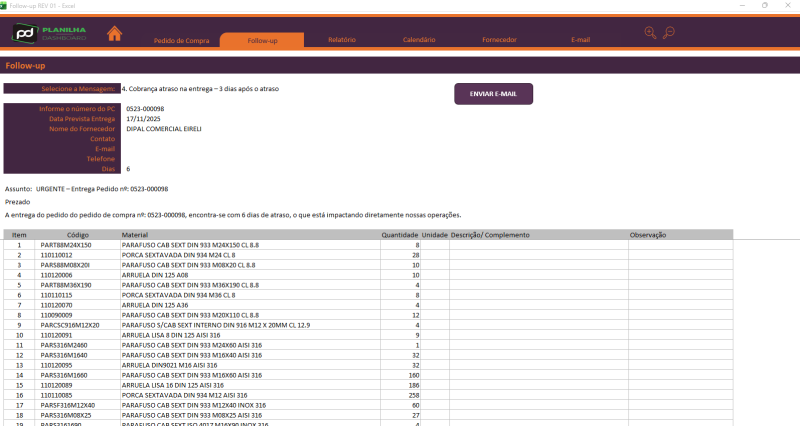800x426 pixels.
Task: Click the Home house icon
Action: tap(115, 34)
